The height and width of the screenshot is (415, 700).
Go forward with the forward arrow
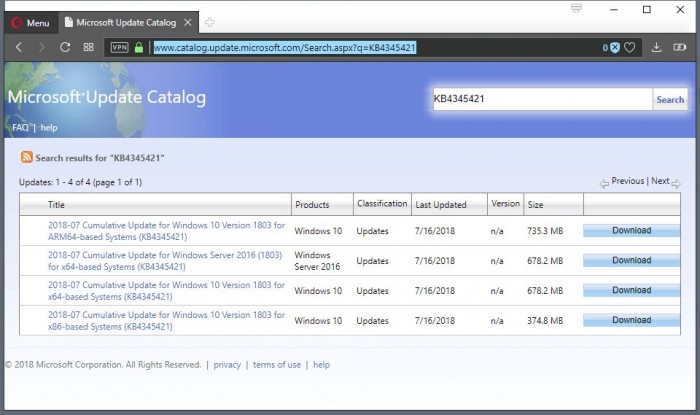(x=42, y=47)
